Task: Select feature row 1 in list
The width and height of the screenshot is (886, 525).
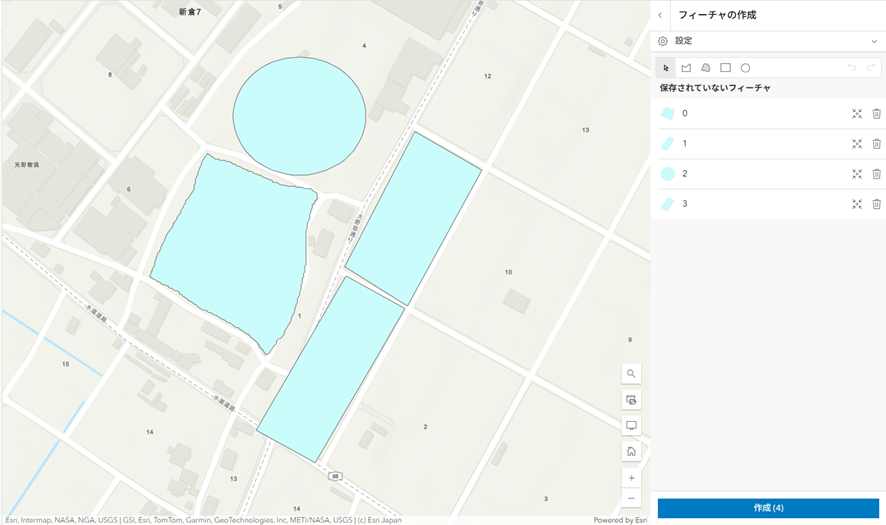Action: 768,144
